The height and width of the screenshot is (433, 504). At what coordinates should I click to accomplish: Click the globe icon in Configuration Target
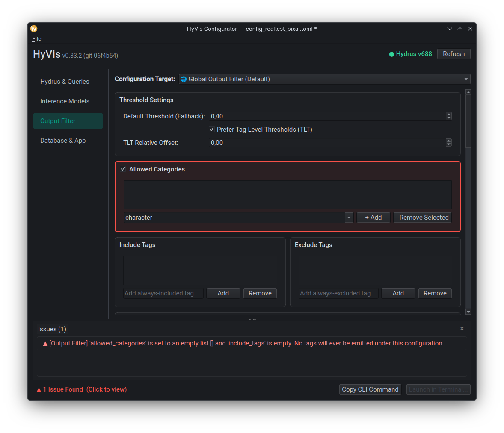184,79
